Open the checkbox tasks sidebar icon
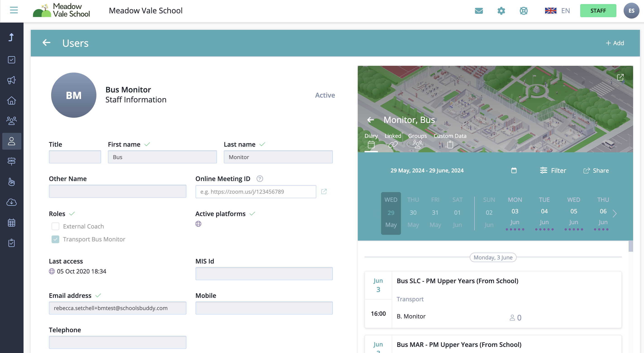644x353 pixels. pyautogui.click(x=12, y=60)
